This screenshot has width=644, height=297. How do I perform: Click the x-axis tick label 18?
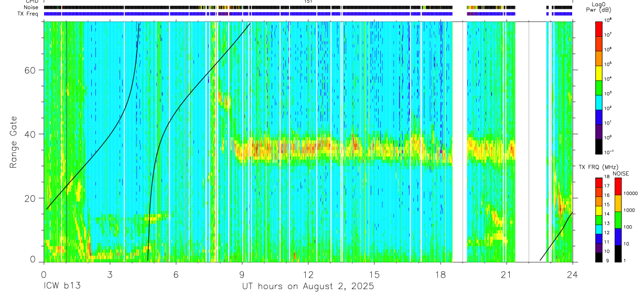click(x=441, y=274)
